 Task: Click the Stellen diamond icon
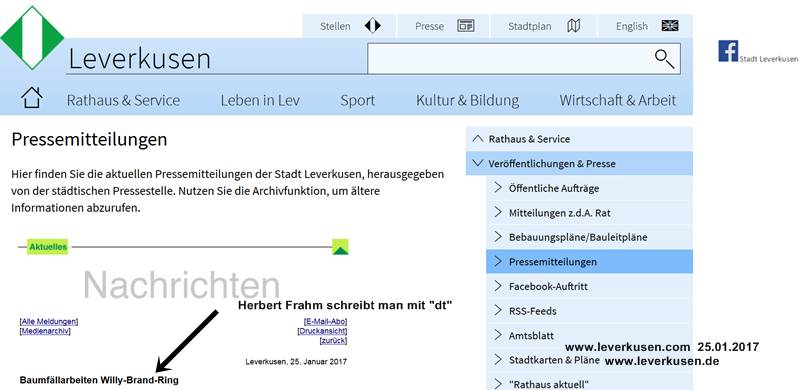(372, 26)
